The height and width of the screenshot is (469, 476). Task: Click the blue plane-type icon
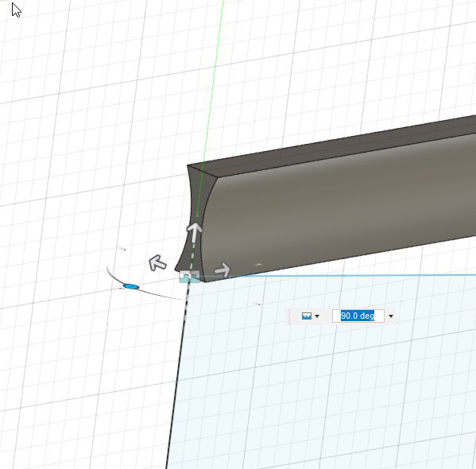pos(307,316)
